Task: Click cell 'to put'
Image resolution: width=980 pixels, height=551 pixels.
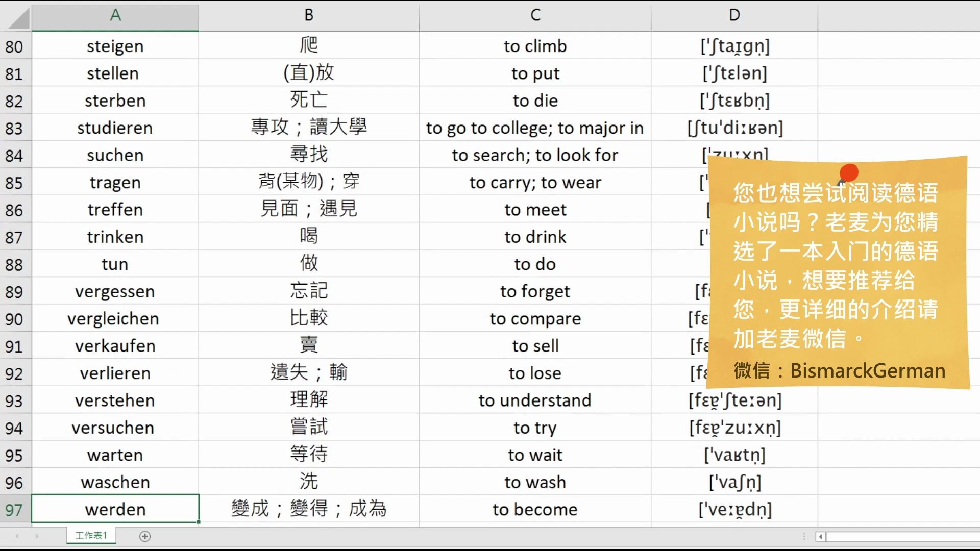Action: (535, 73)
